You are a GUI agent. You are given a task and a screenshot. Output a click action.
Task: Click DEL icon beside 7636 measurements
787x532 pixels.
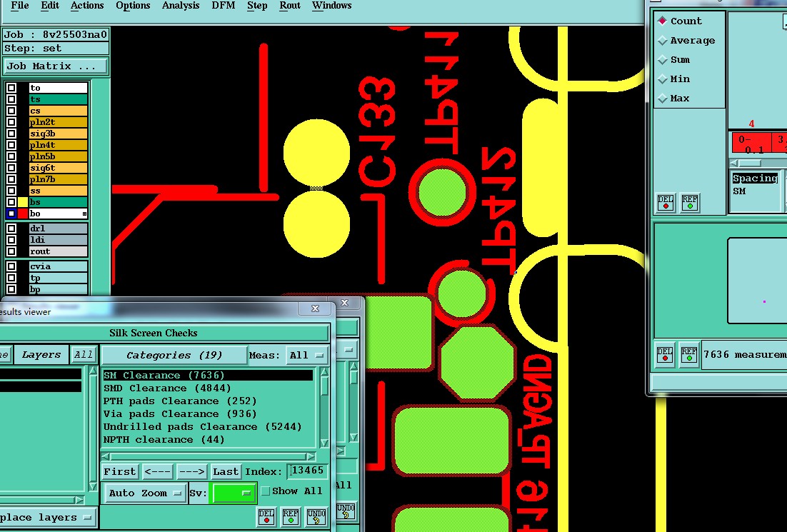coord(666,355)
